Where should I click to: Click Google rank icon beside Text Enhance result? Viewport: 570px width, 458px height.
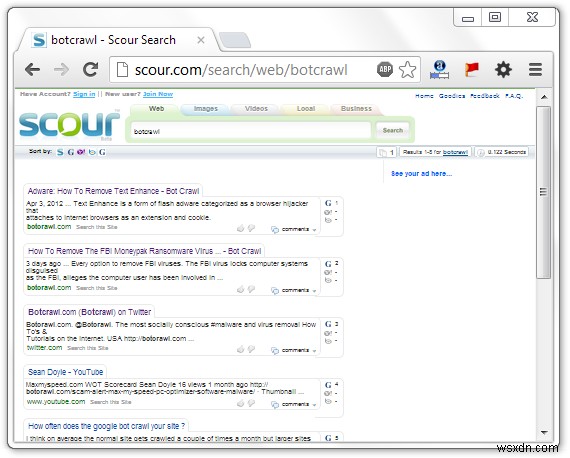328,203
